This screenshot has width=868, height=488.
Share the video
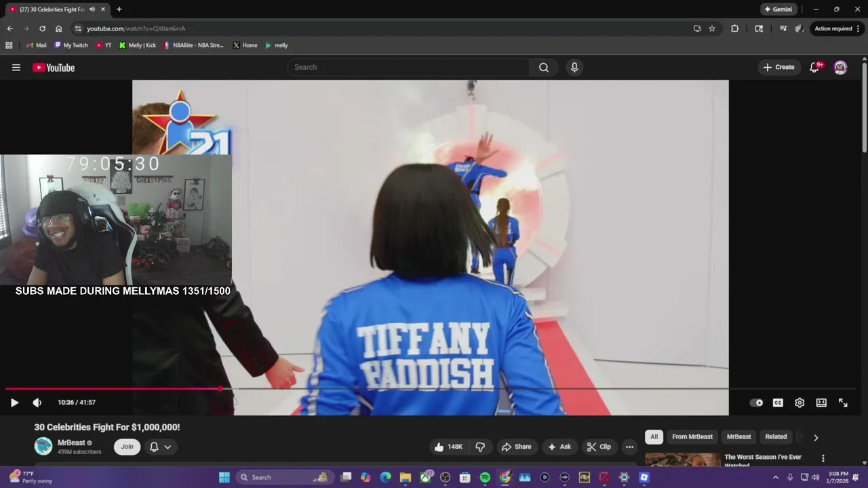[516, 447]
